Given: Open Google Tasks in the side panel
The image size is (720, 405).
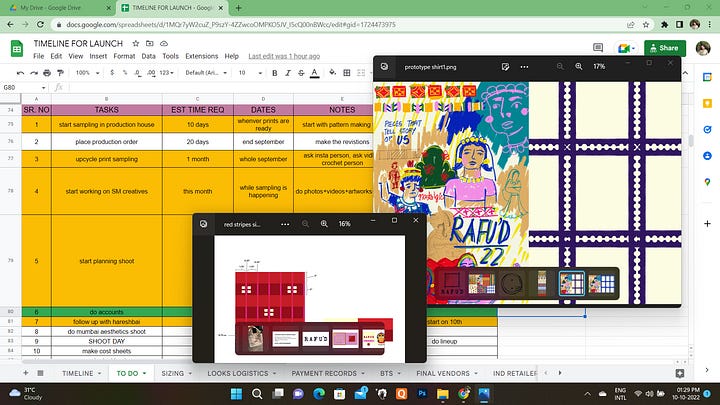Looking at the screenshot, I should click(x=707, y=129).
